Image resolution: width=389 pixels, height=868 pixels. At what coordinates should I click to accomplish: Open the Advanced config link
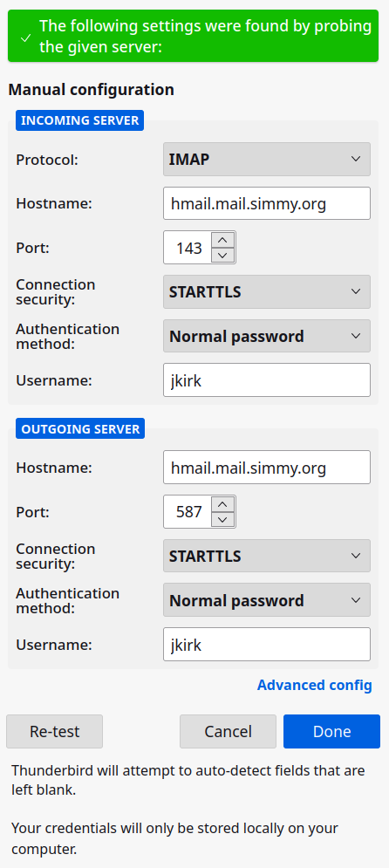pos(314,686)
